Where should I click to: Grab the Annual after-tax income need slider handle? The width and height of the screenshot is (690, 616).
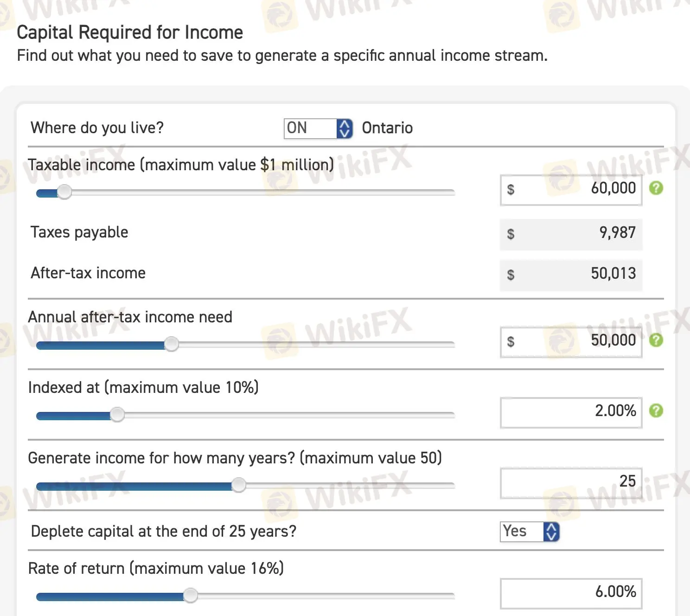pos(172,344)
